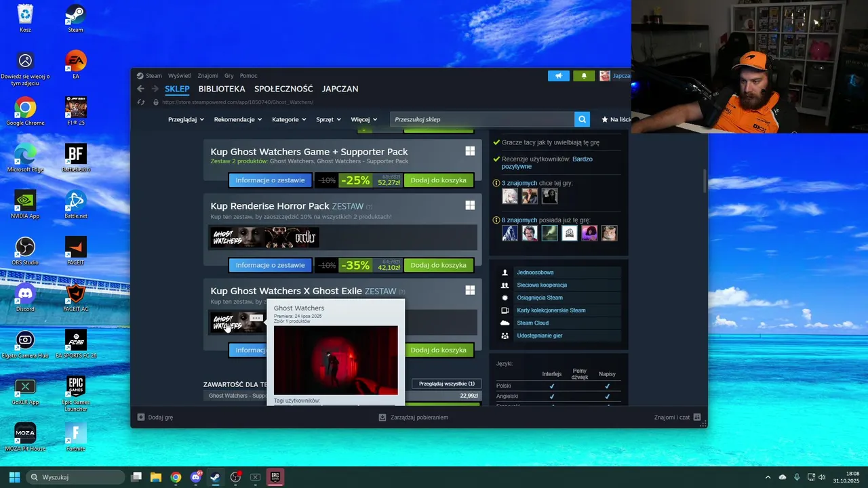This screenshot has height=488, width=868.
Task: Launch the Fortnite desktop shortcut
Action: point(75,436)
